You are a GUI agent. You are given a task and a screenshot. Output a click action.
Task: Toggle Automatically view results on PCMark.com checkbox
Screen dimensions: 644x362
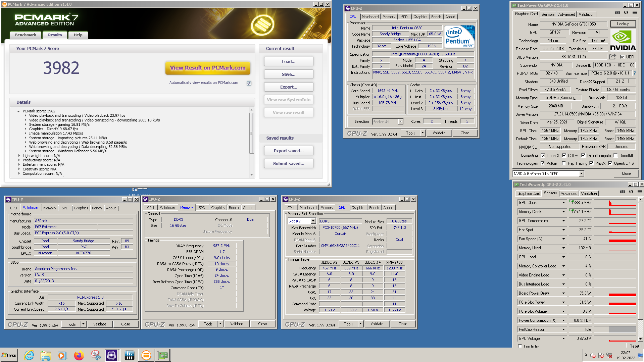click(249, 83)
